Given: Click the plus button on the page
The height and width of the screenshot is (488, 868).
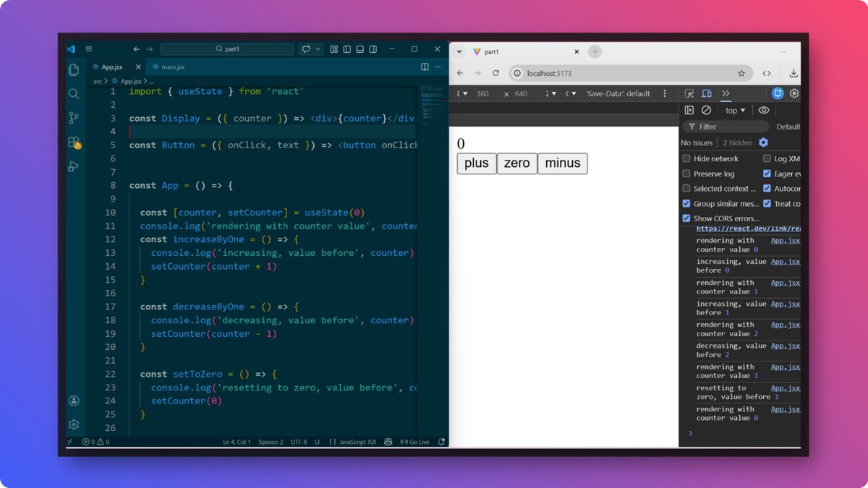Looking at the screenshot, I should (477, 163).
